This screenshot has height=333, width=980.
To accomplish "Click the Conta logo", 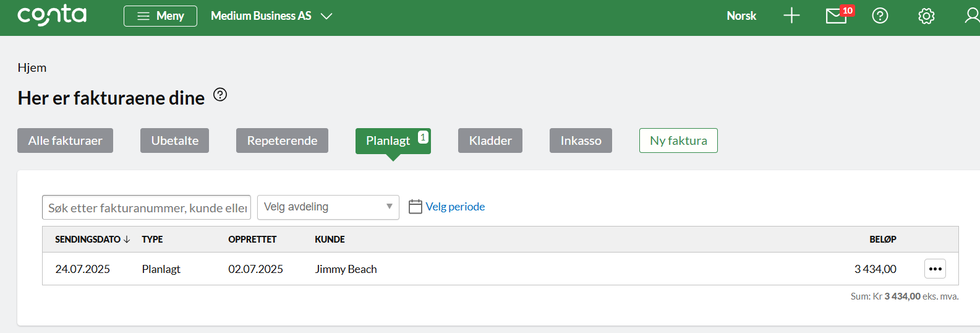I will click(52, 15).
